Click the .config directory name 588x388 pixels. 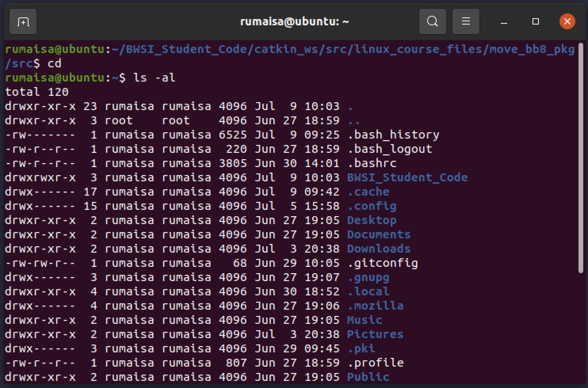pyautogui.click(x=372, y=206)
